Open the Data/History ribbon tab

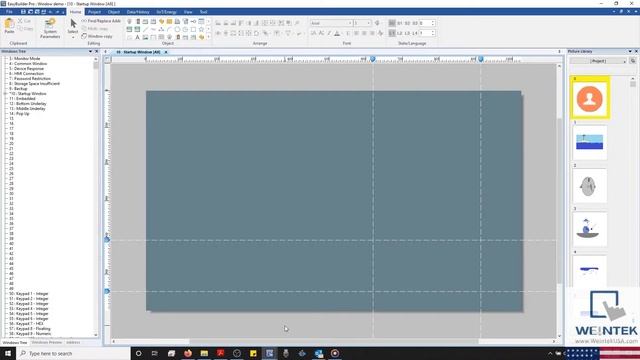(138, 12)
